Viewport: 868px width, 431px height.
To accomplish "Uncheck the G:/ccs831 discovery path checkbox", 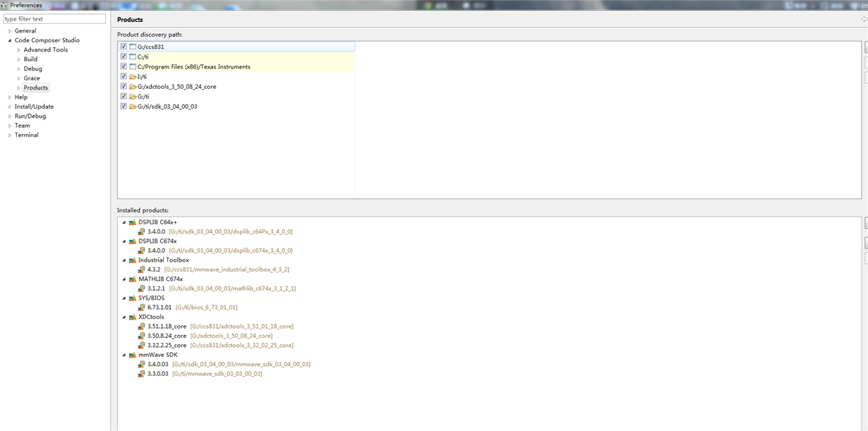I will pos(123,47).
